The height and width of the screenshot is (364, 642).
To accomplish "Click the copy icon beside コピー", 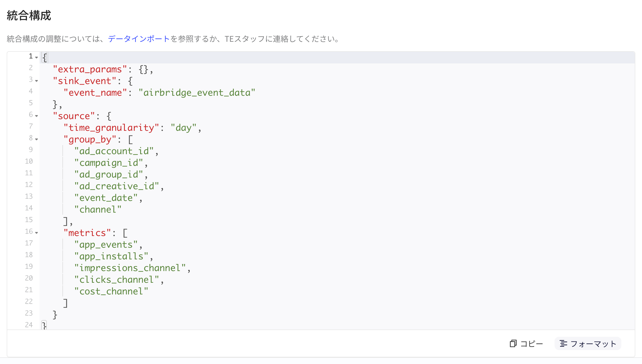I will [513, 344].
